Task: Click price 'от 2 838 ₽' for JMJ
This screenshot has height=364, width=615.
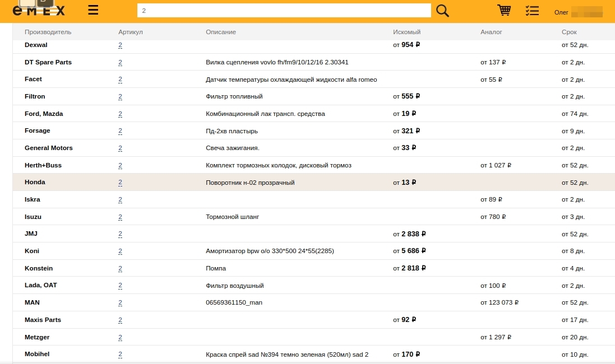Action: coord(409,234)
